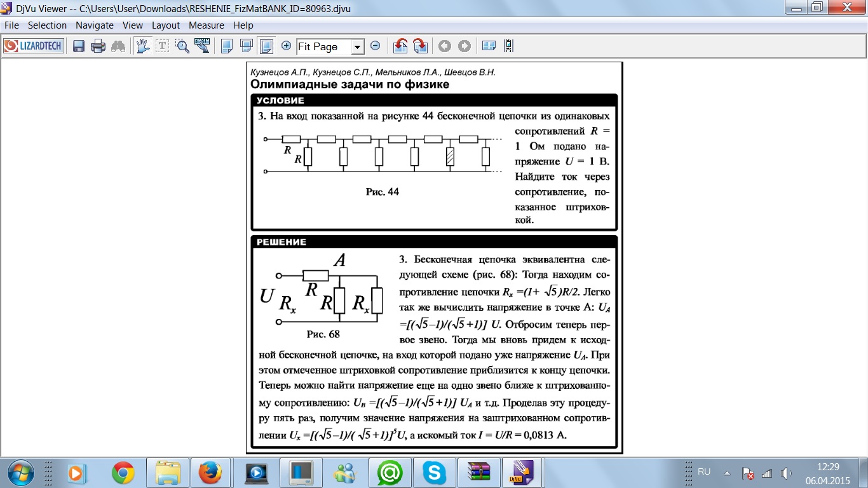Toggle the text selection tool
This screenshot has height=488, width=868.
click(x=163, y=46)
